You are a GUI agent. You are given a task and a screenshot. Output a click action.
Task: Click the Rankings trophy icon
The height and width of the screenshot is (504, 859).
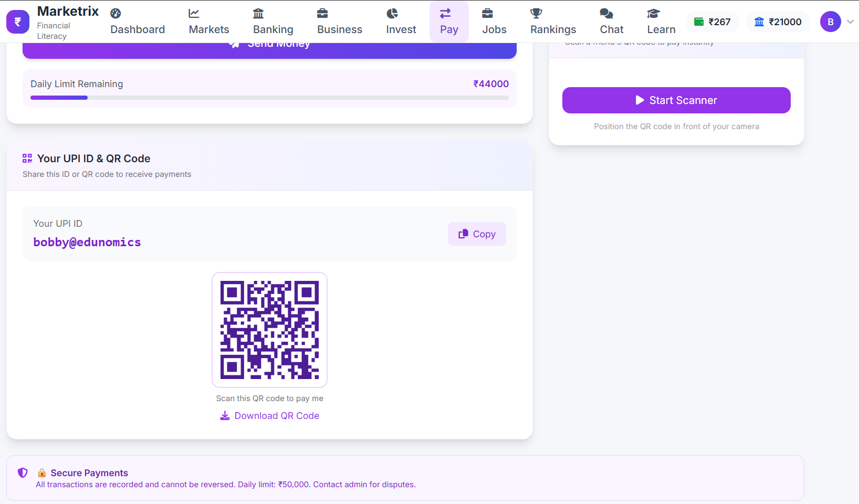(x=536, y=14)
